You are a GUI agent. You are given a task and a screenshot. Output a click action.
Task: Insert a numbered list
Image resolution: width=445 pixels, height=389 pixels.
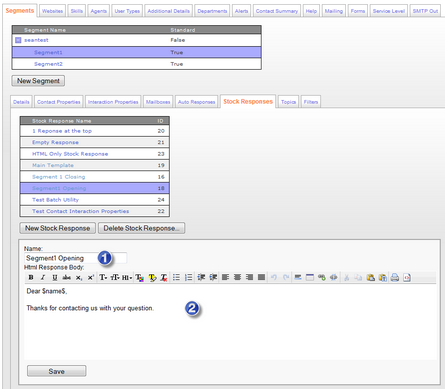(189, 277)
